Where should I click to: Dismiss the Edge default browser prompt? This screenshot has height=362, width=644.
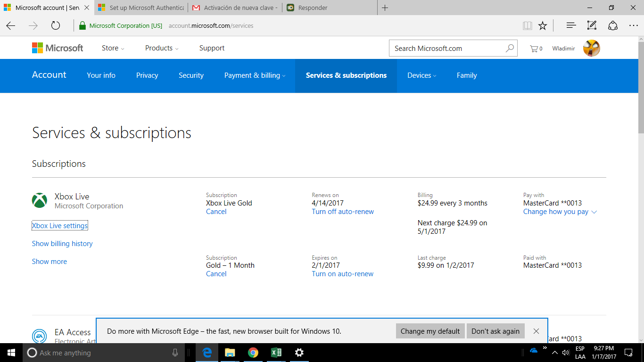click(536, 331)
